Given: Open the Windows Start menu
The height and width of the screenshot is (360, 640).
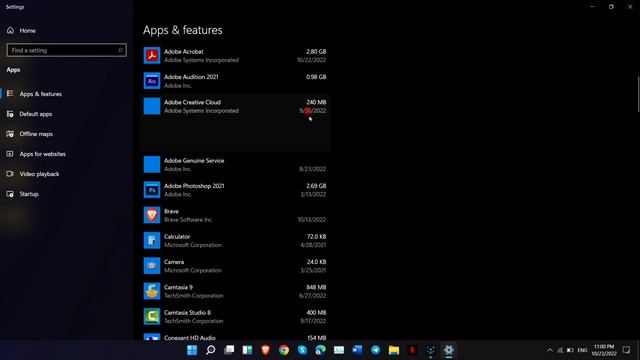Looking at the screenshot, I should click(x=192, y=350).
